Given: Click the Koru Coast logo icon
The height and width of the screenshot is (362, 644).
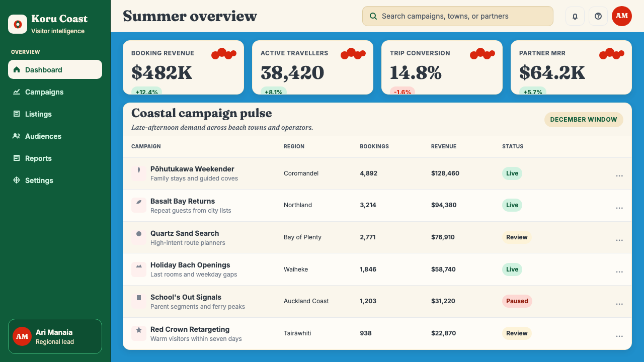Looking at the screenshot, I should tap(18, 24).
